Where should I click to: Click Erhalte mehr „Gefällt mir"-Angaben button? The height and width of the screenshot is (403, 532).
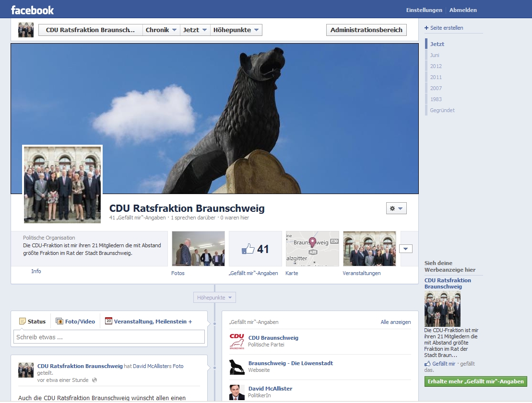point(476,381)
